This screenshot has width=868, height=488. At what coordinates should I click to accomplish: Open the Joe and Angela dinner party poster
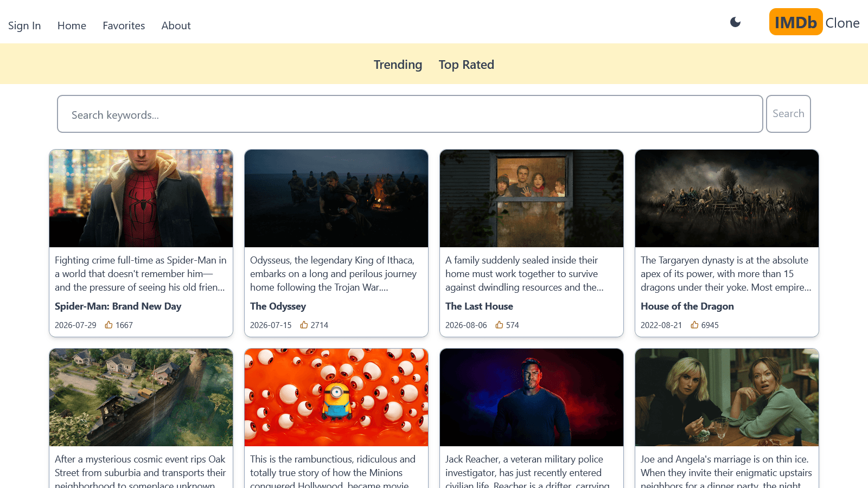[x=727, y=397]
